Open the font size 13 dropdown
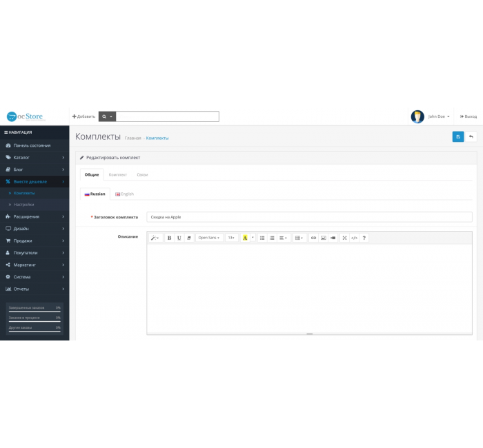Viewport: 483px width, 448px height. tap(231, 238)
